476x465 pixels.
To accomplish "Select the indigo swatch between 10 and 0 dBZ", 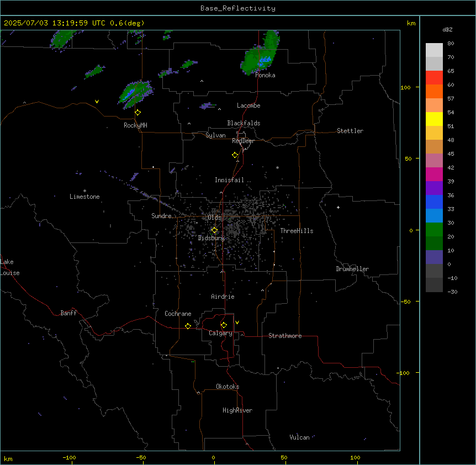I will 434,257.
